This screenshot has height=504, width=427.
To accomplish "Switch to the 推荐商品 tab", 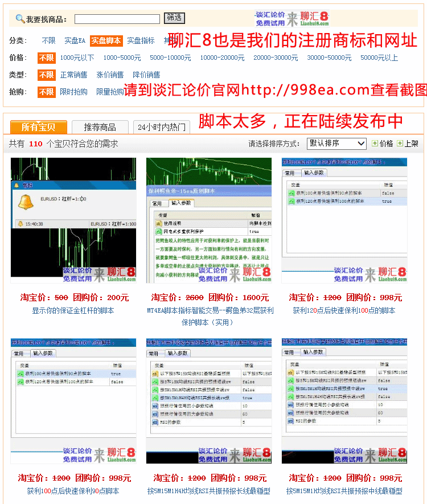I will click(100, 128).
